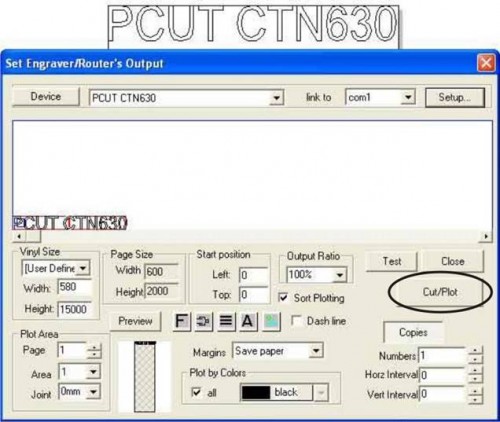Open the 'link to' com1 port dropdown
The image size is (500, 422).
pos(408,97)
